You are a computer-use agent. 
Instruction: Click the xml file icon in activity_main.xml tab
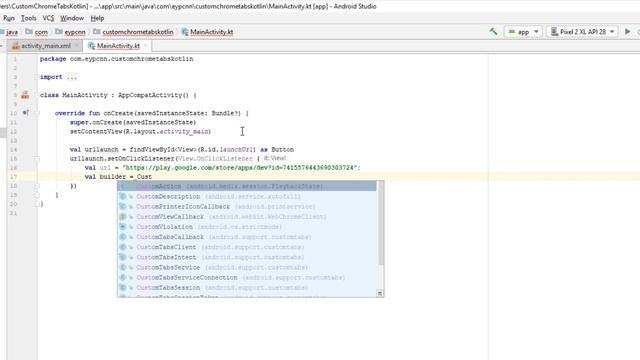16,46
